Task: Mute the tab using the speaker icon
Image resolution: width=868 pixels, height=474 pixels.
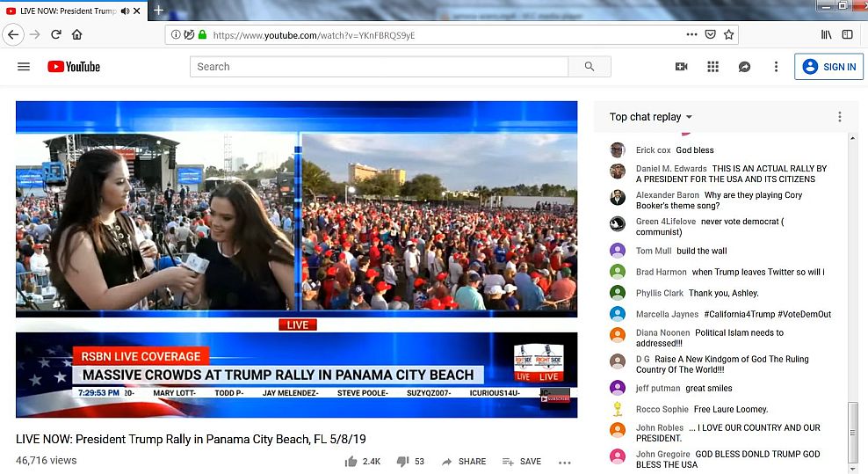Action: tap(125, 11)
